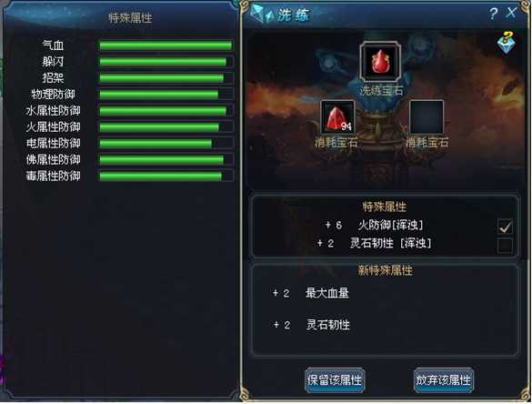Screen dimensions: 532x404
Task: Close the 洗练 window with X
Action: 511,14
